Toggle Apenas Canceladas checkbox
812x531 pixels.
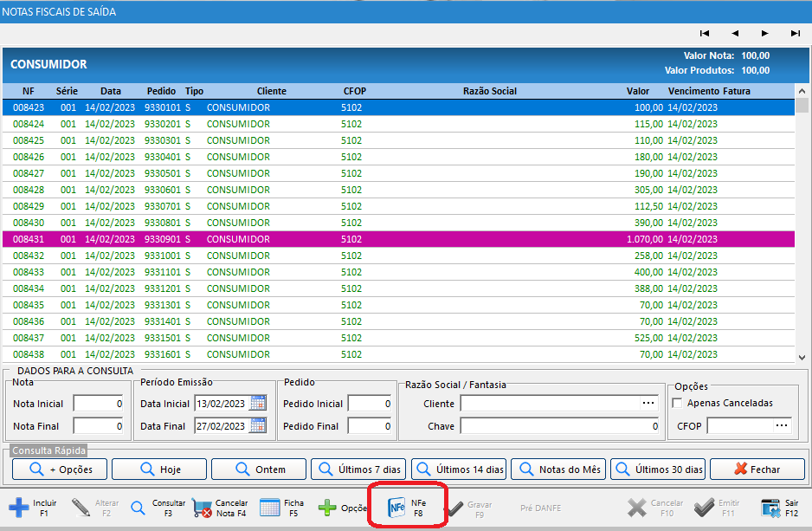pos(677,403)
